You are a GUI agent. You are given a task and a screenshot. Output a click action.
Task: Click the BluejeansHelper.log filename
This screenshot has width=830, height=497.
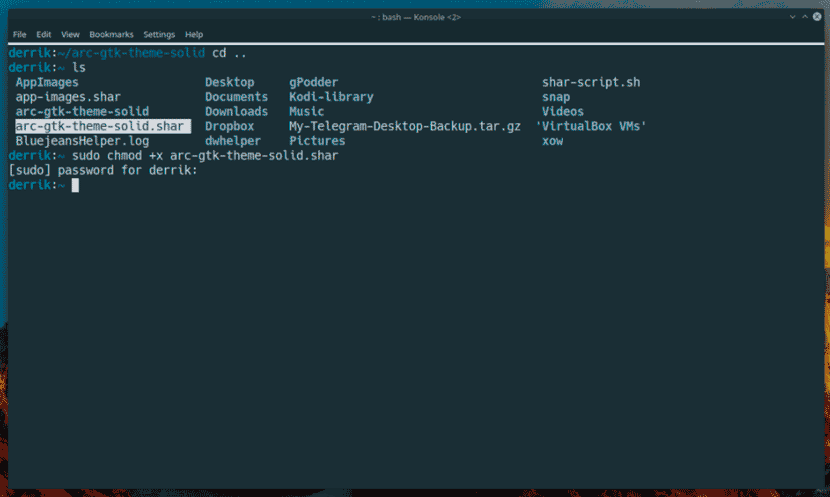point(82,141)
